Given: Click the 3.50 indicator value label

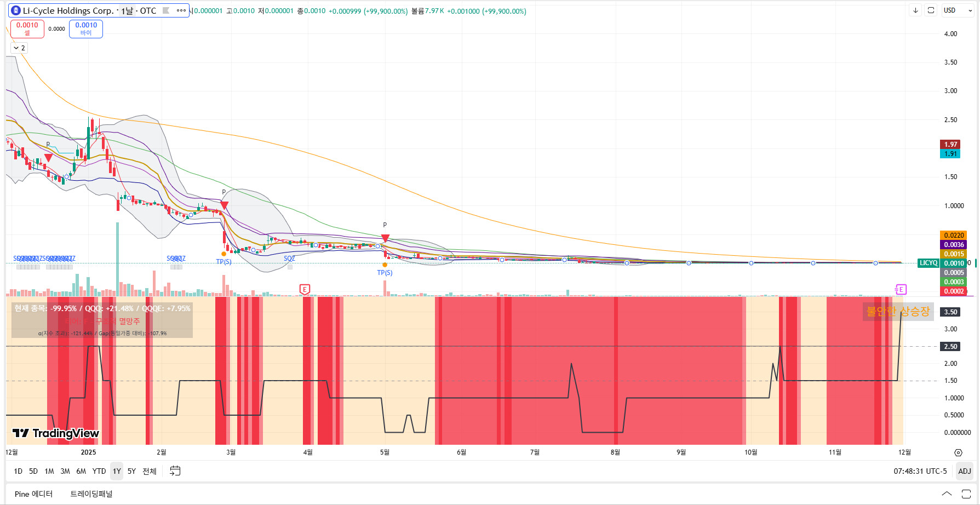Looking at the screenshot, I should click(x=950, y=312).
